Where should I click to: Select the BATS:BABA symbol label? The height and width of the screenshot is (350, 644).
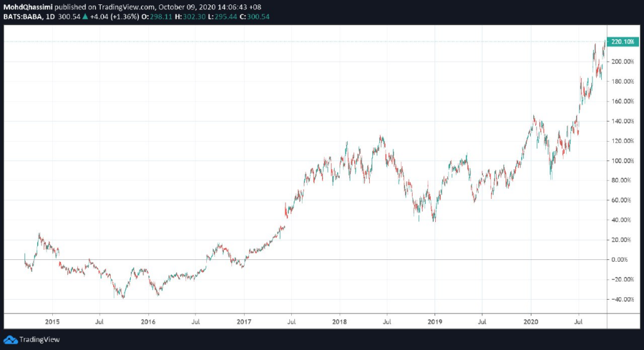(20, 15)
